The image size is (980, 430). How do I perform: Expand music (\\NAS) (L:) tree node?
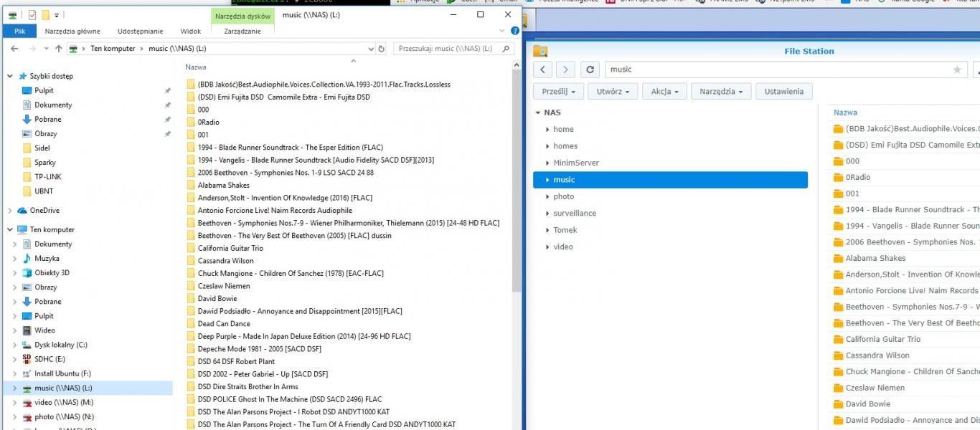15,388
